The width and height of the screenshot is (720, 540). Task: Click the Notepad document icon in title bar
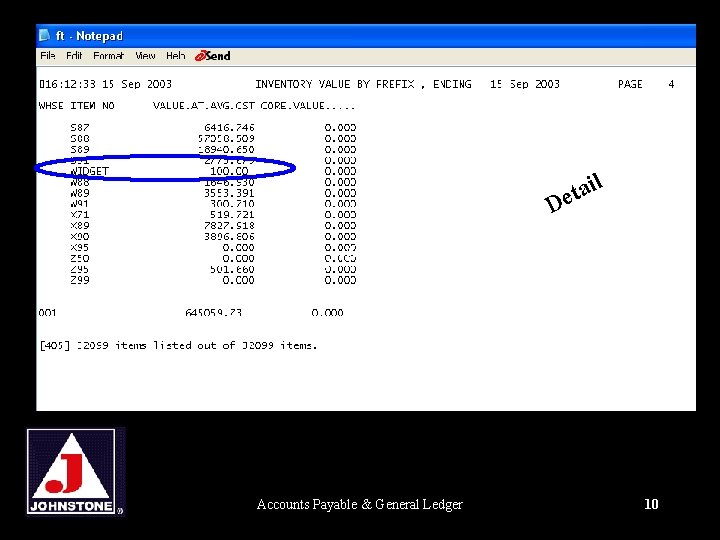click(45, 35)
